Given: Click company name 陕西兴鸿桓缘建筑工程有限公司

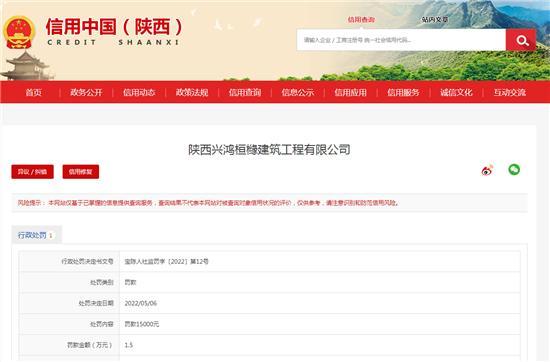Looking at the screenshot, I should (269, 150).
